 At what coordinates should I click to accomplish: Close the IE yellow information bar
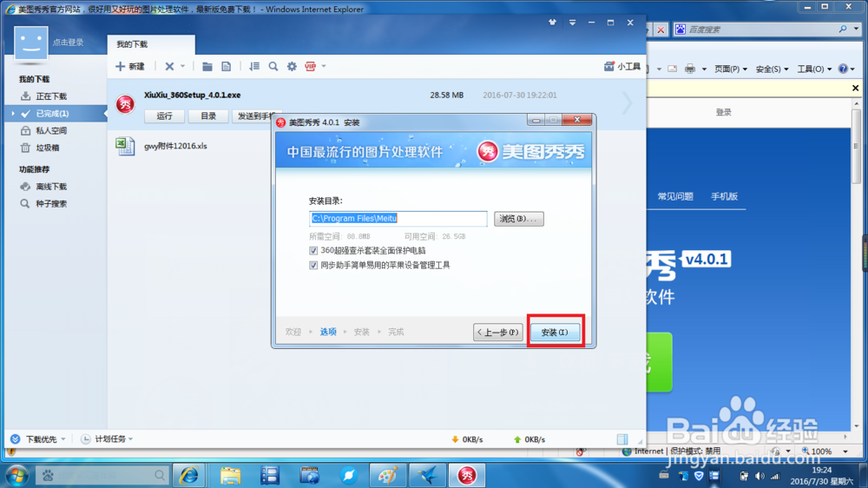point(855,88)
